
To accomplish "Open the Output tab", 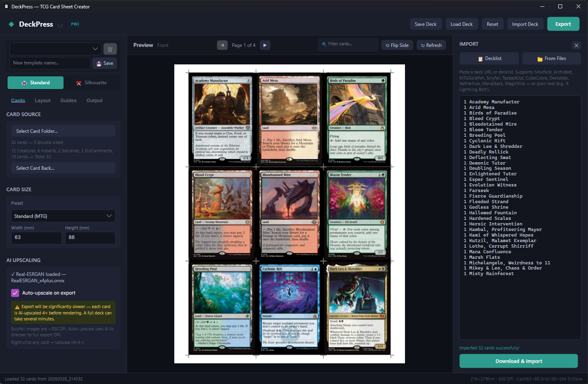I will (x=94, y=101).
